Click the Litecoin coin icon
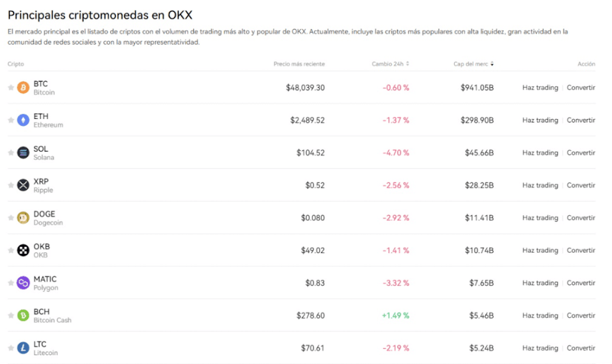 (22, 348)
